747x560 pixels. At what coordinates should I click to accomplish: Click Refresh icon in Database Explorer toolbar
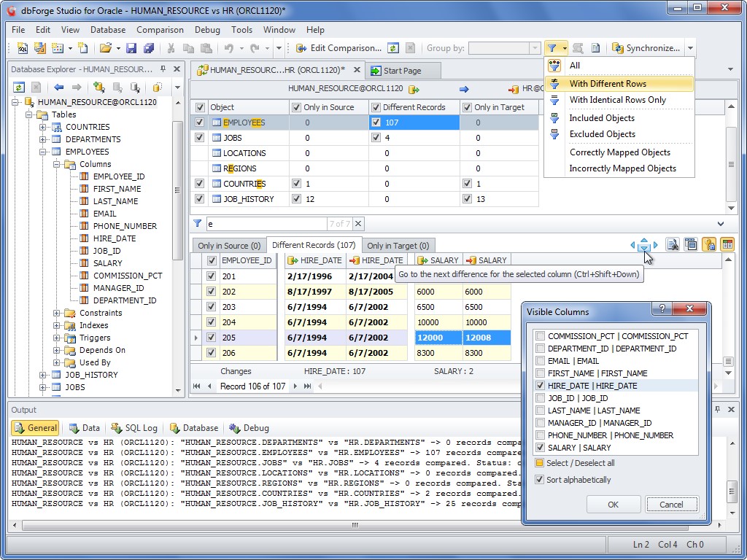coord(18,87)
